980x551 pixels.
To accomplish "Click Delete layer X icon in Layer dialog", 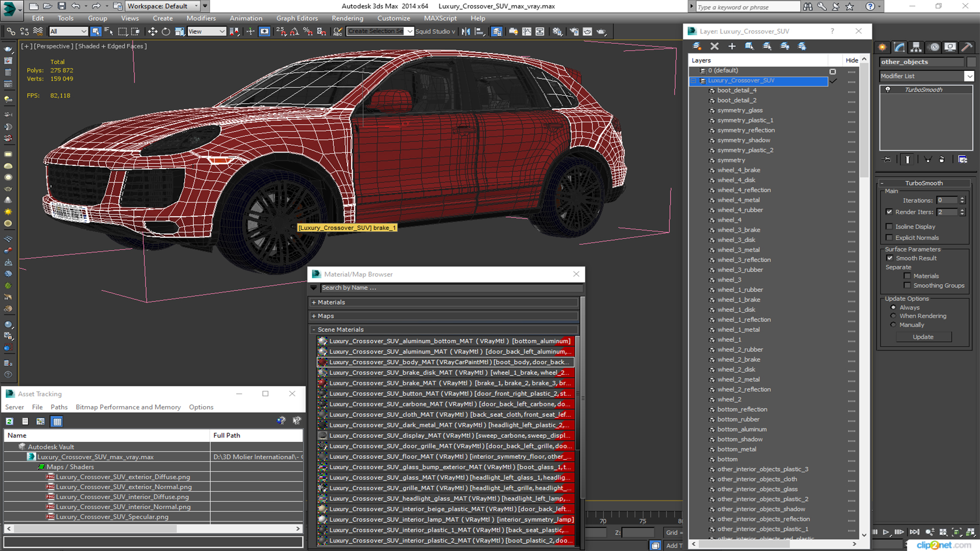I will tap(715, 46).
